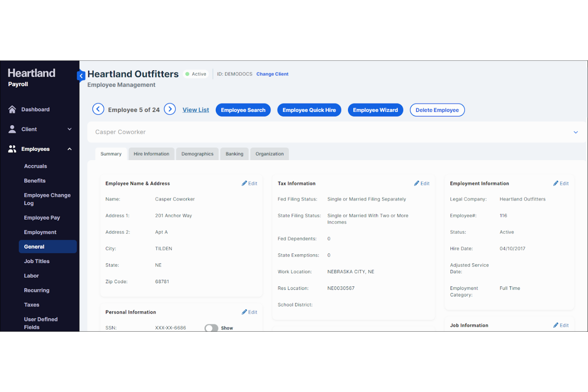Viewport: 588px width, 392px height.
Task: Edit Tax Information section
Action: click(422, 183)
